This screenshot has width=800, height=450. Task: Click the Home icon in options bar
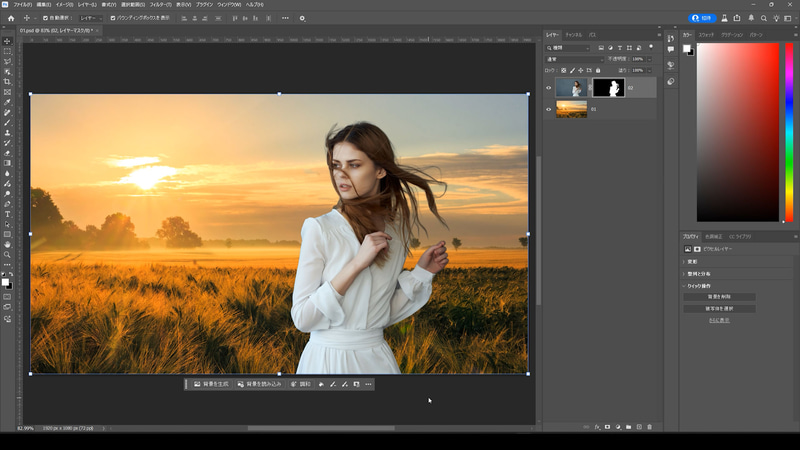[x=11, y=18]
